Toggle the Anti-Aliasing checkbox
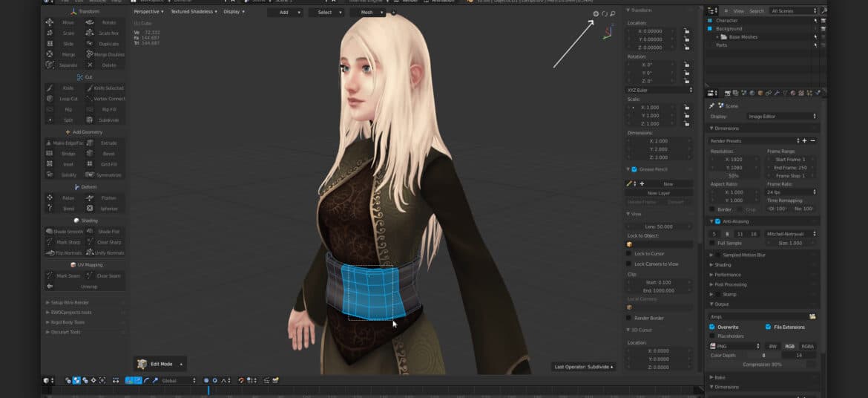868x398 pixels. pyautogui.click(x=719, y=221)
